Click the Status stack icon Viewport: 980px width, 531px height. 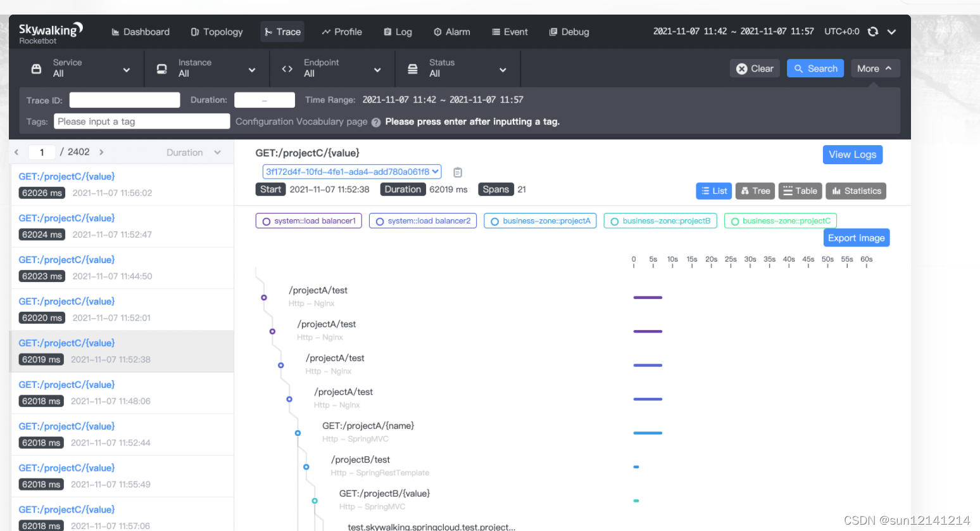click(413, 68)
